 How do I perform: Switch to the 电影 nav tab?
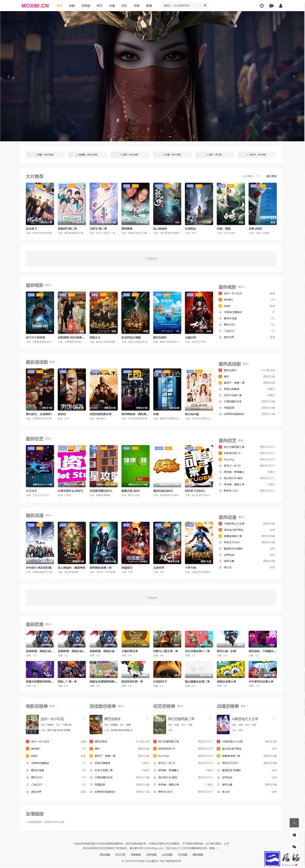72,6
